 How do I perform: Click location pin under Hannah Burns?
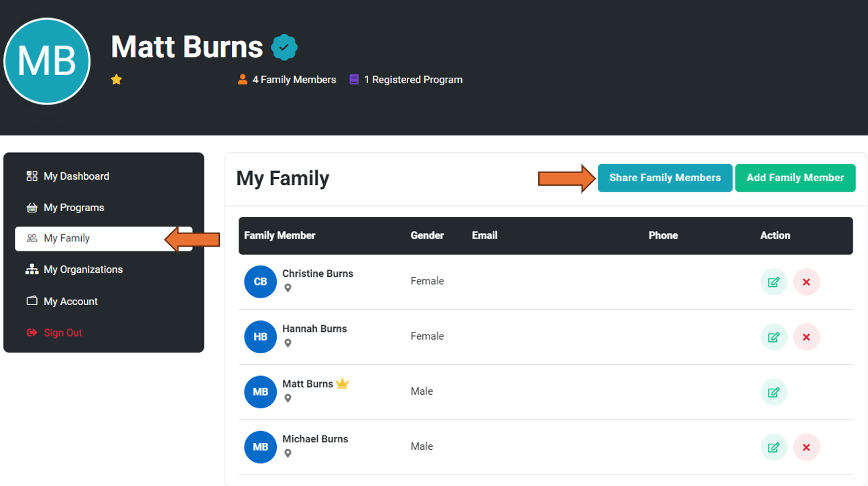click(x=288, y=343)
